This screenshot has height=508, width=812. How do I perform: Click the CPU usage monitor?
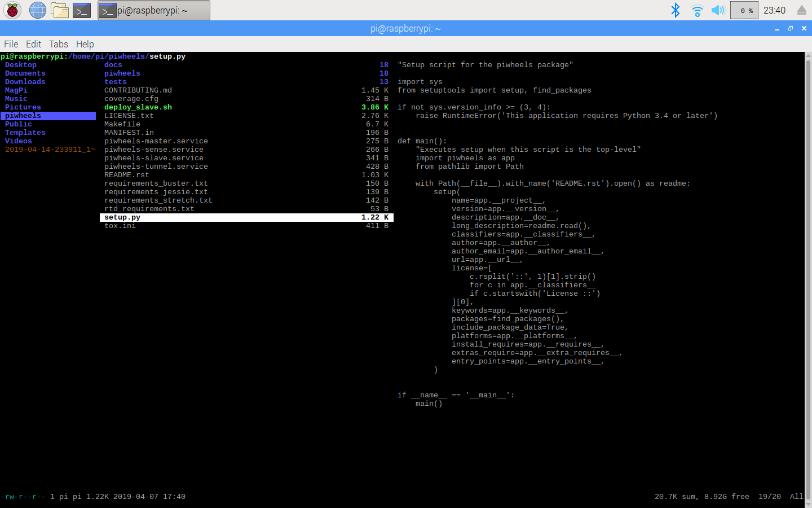[x=744, y=10]
